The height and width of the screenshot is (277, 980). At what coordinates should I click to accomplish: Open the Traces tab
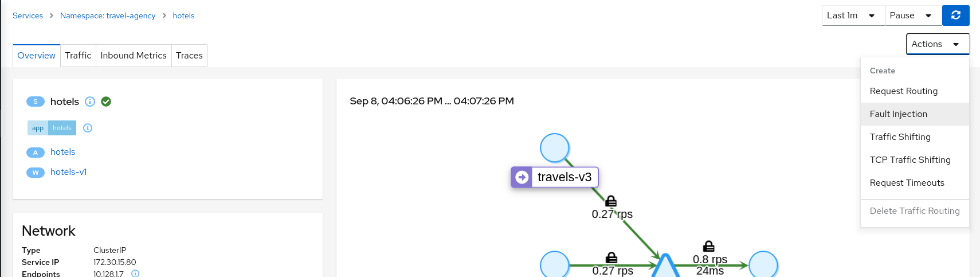(189, 56)
